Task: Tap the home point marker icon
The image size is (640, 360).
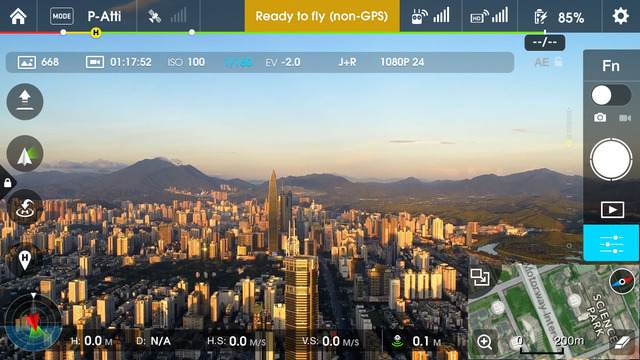Action: click(25, 260)
